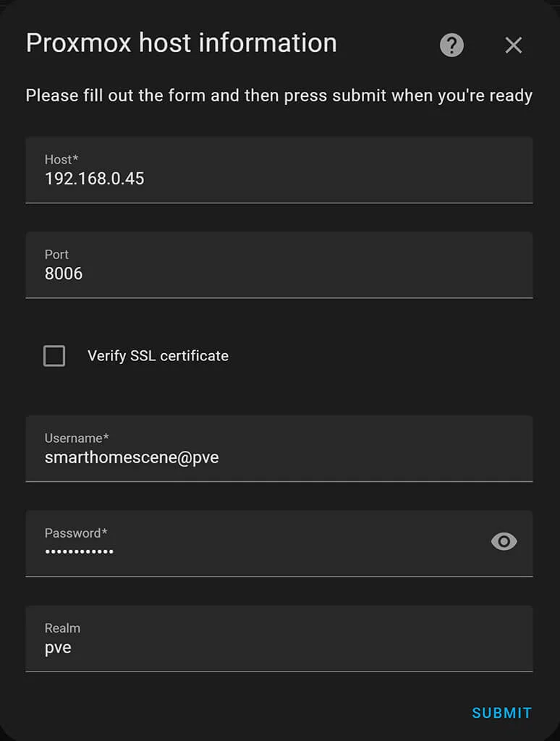
Task: Click the smarthomescene@pve username text
Action: pyautogui.click(x=132, y=457)
